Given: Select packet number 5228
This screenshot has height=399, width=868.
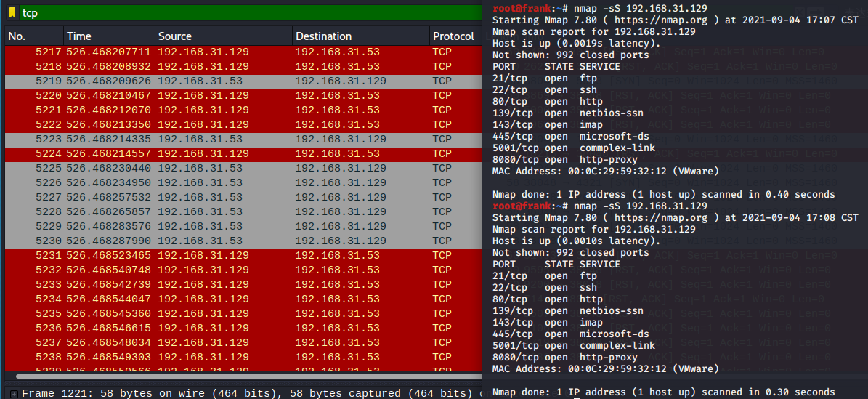Looking at the screenshot, I should [x=243, y=211].
